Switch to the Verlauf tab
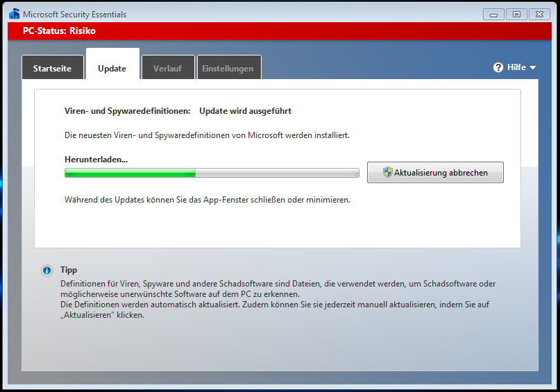The height and width of the screenshot is (392, 560). tap(168, 67)
